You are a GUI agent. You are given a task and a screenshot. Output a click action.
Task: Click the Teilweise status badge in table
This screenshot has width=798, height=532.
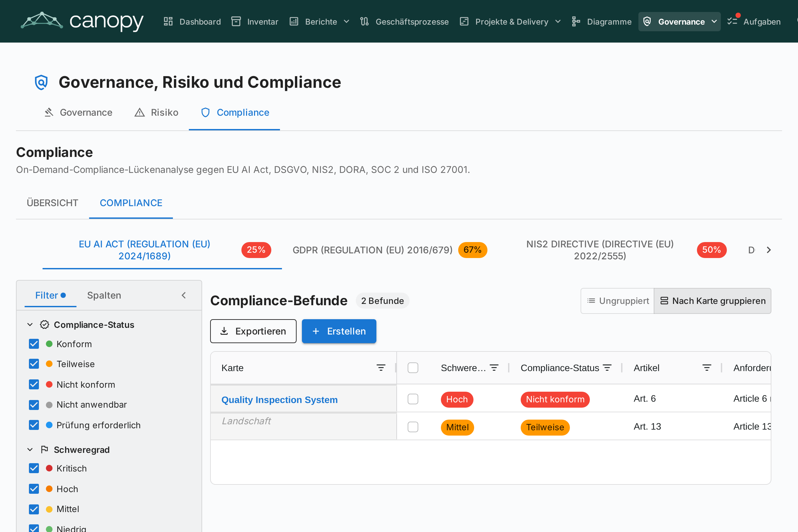pyautogui.click(x=545, y=427)
